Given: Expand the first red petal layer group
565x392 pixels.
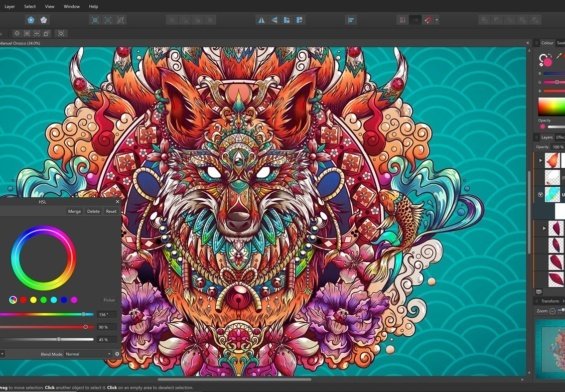Looking at the screenshot, I should point(544,228).
